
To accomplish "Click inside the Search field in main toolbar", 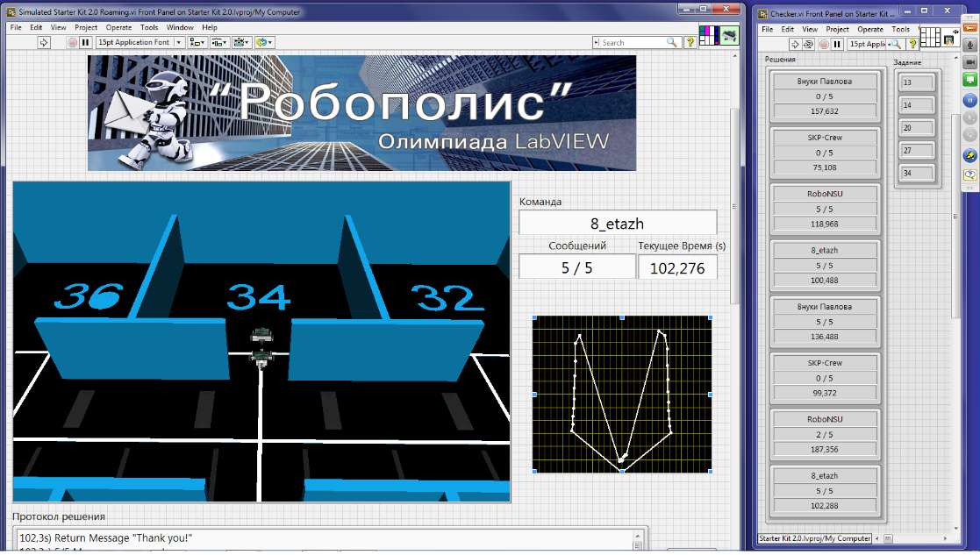I will [x=632, y=42].
